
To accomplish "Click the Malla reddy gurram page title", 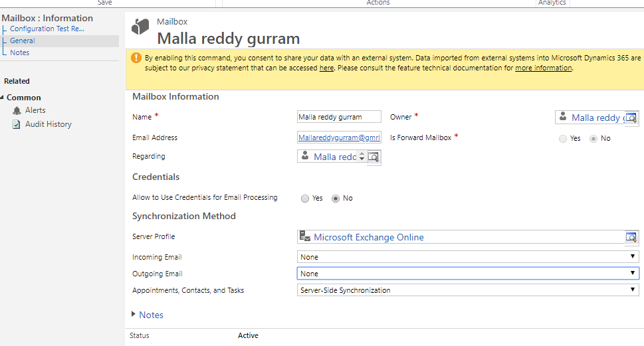I will coord(229,39).
